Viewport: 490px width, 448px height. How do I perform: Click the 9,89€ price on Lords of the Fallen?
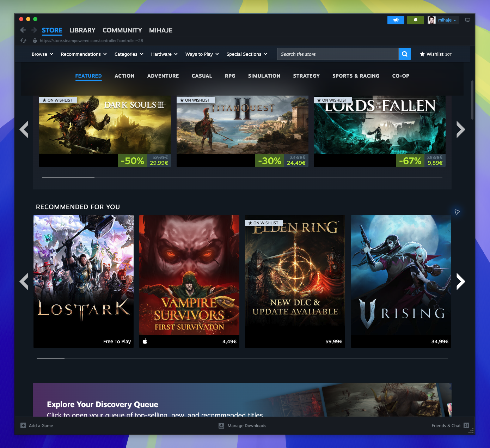[x=435, y=163]
